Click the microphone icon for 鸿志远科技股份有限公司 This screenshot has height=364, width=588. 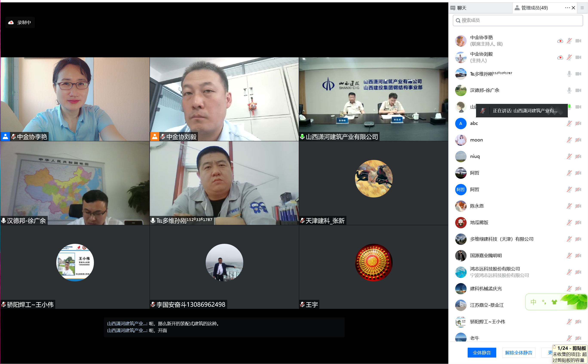click(x=569, y=272)
